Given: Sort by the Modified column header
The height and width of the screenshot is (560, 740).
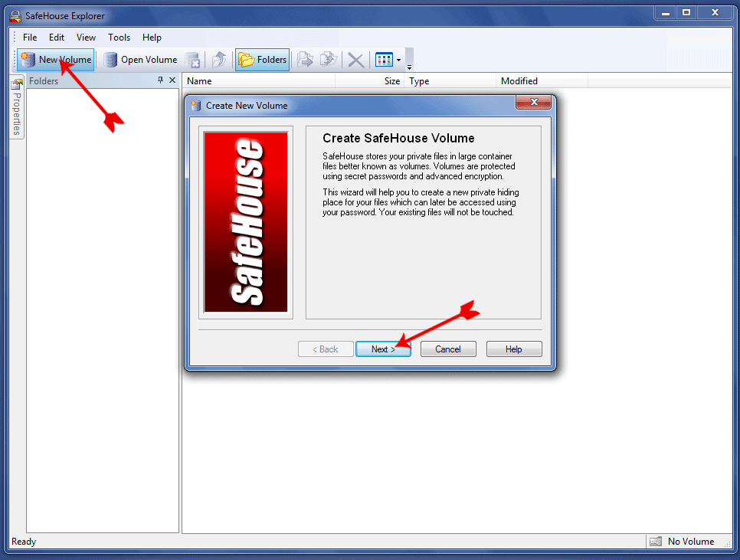Looking at the screenshot, I should (542, 81).
